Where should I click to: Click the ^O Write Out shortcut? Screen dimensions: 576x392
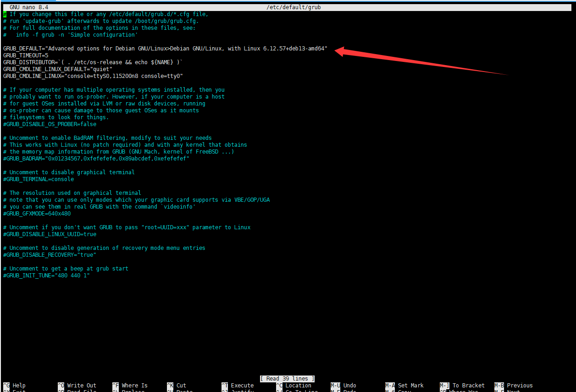[77, 386]
